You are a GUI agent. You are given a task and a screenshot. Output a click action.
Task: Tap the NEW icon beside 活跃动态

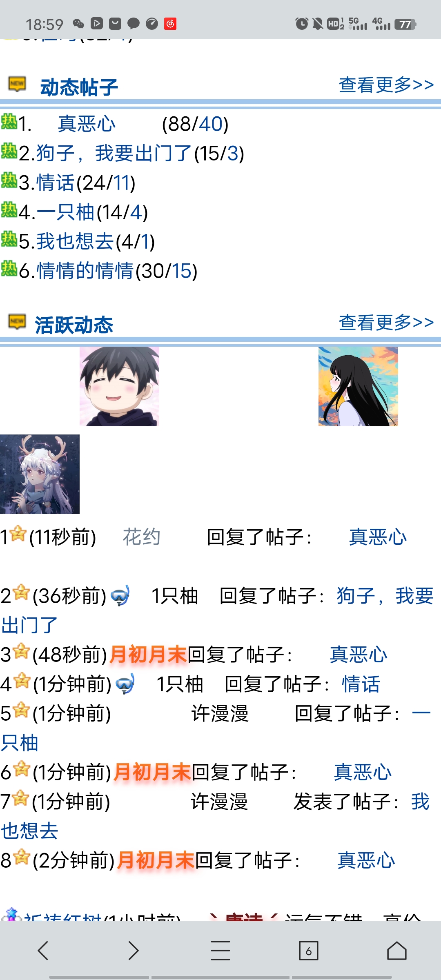(x=17, y=322)
